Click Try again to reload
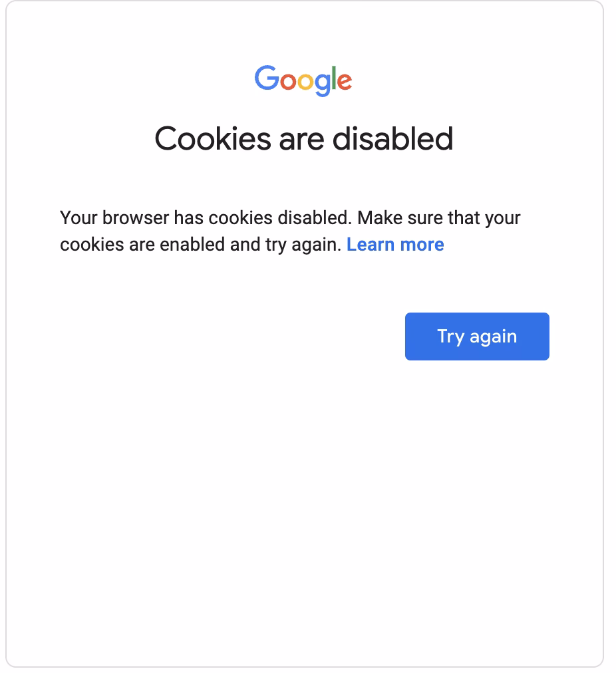 click(x=476, y=336)
